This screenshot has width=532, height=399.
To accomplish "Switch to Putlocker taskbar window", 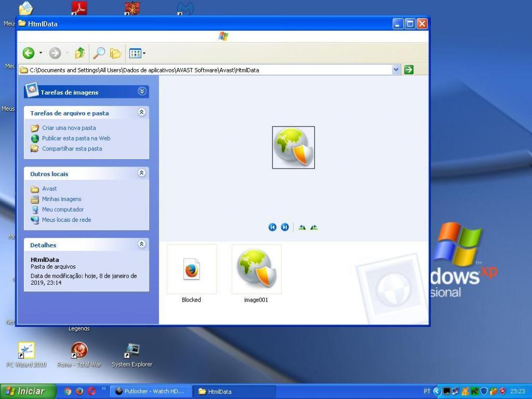I will pos(150,392).
